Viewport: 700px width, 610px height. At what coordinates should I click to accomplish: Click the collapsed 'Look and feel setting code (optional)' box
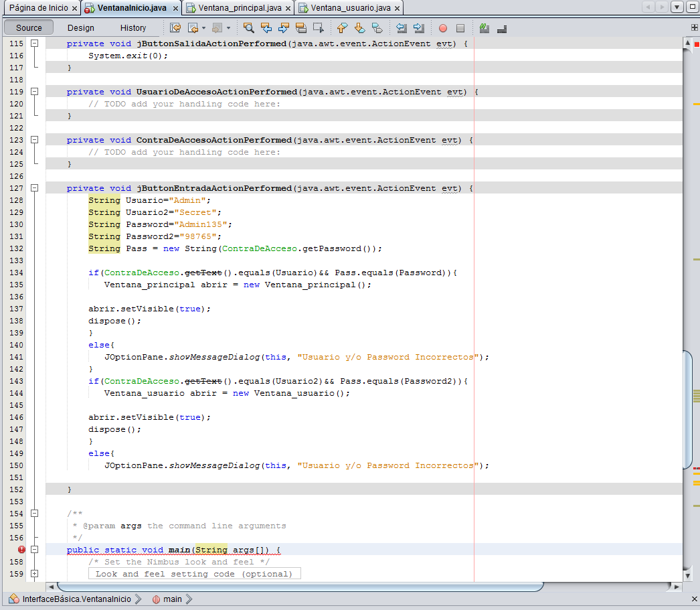pyautogui.click(x=194, y=574)
